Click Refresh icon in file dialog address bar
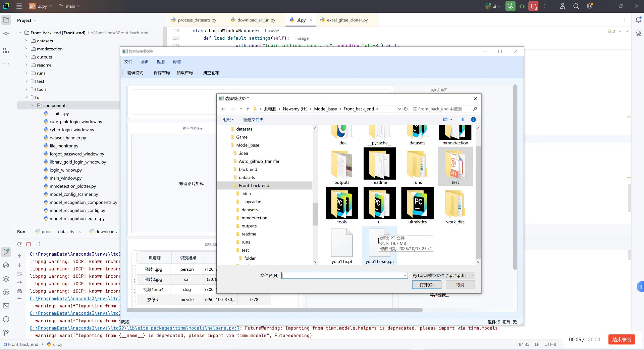The image size is (644, 350). [x=406, y=109]
